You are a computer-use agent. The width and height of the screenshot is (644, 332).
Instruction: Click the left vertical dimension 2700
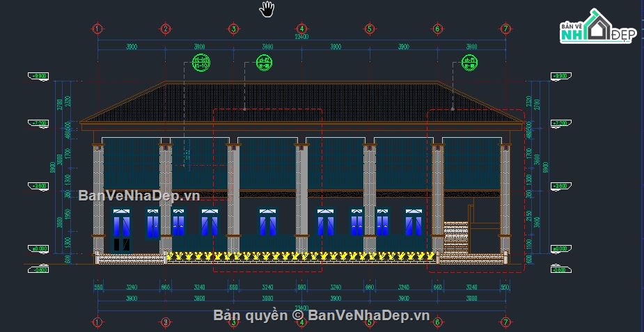click(x=60, y=104)
